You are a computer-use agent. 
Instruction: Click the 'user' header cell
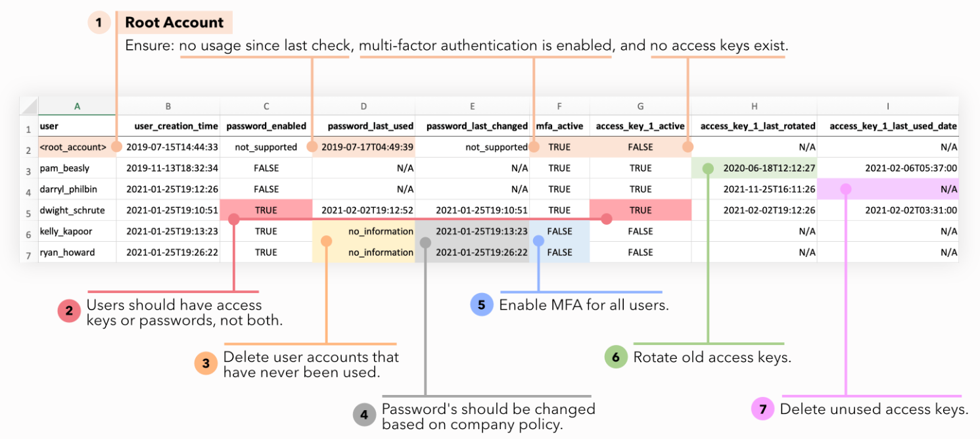(x=78, y=126)
